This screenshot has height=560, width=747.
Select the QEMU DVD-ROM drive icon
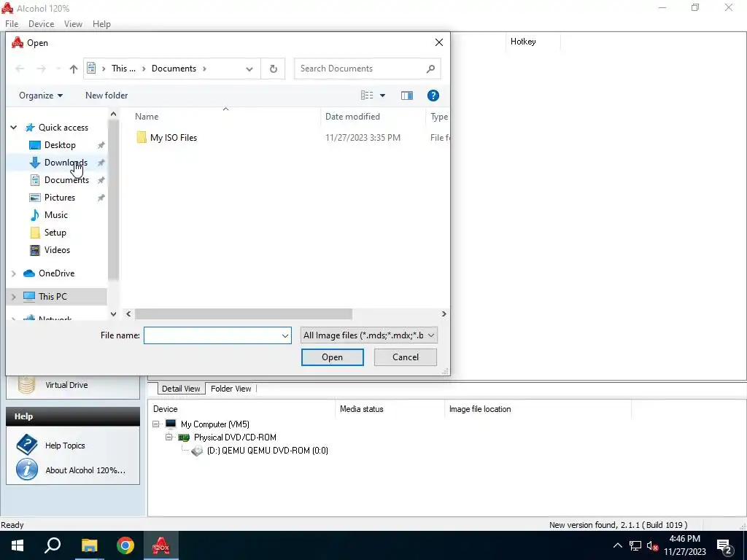click(197, 451)
